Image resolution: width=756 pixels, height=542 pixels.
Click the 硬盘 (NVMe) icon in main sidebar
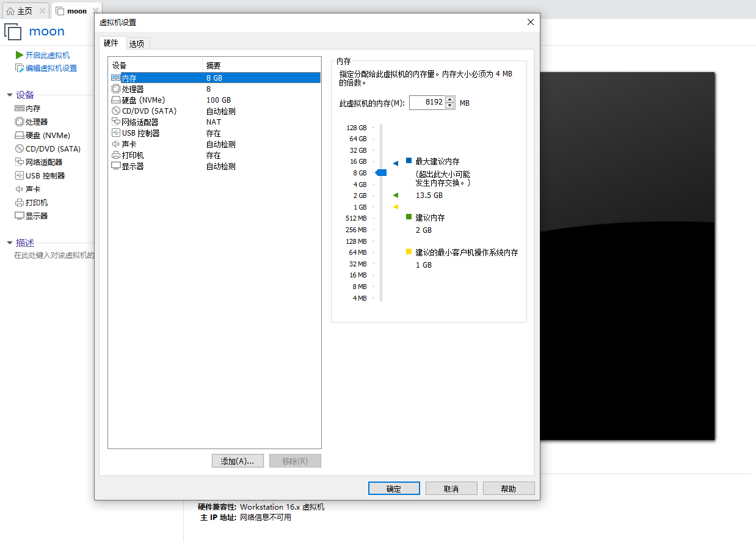point(20,135)
